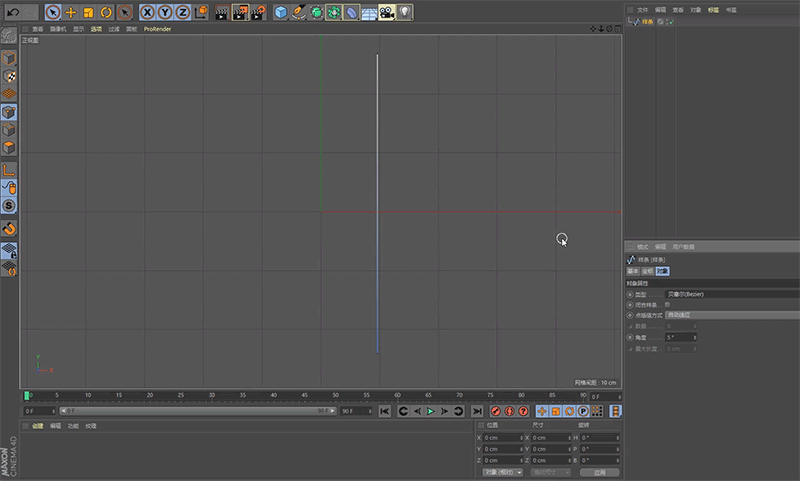This screenshot has width=800, height=481.
Task: Switch to the Basic (基本) attribute tab
Action: [x=632, y=271]
